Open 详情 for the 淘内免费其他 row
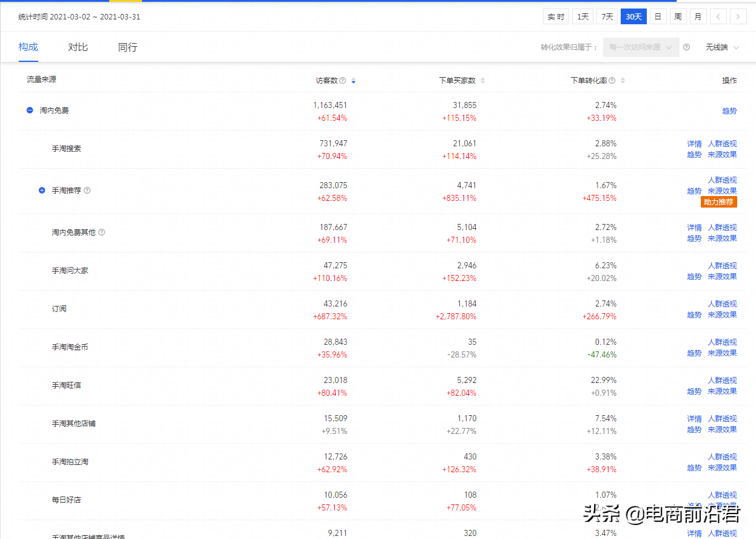The height and width of the screenshot is (539, 756). pos(694,228)
